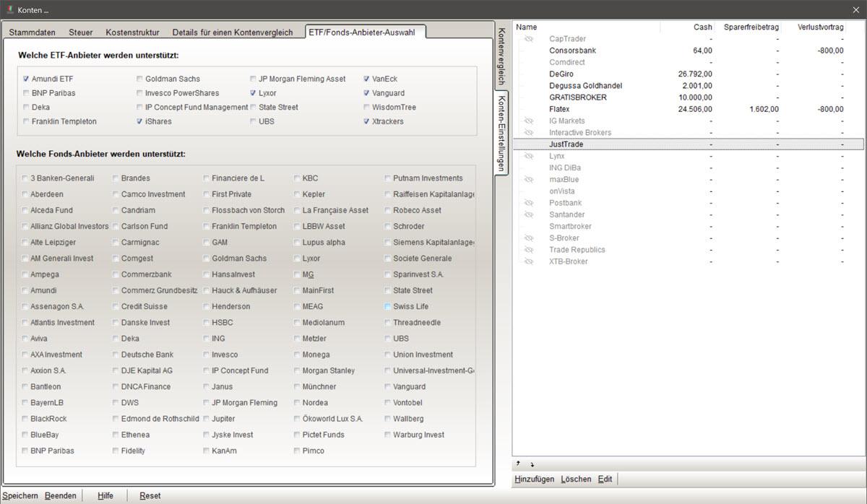Enable the Goldman Sachs ETF checkbox

pos(139,79)
